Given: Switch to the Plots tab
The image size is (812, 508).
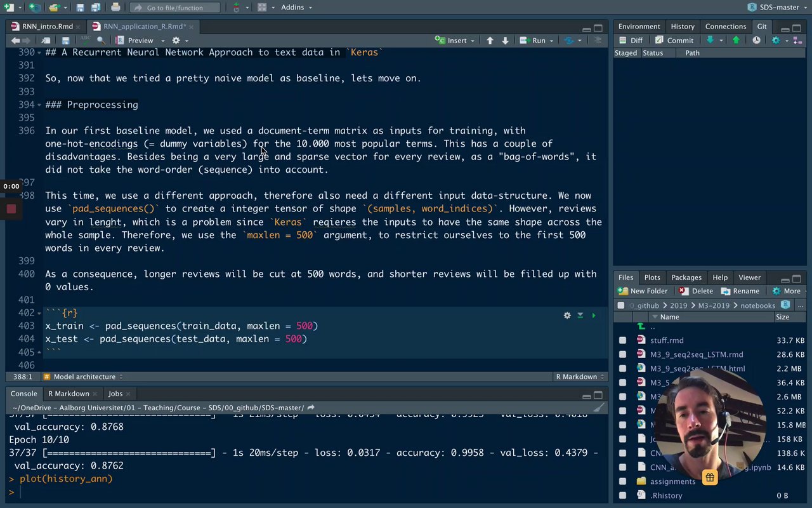Looking at the screenshot, I should pyautogui.click(x=652, y=277).
